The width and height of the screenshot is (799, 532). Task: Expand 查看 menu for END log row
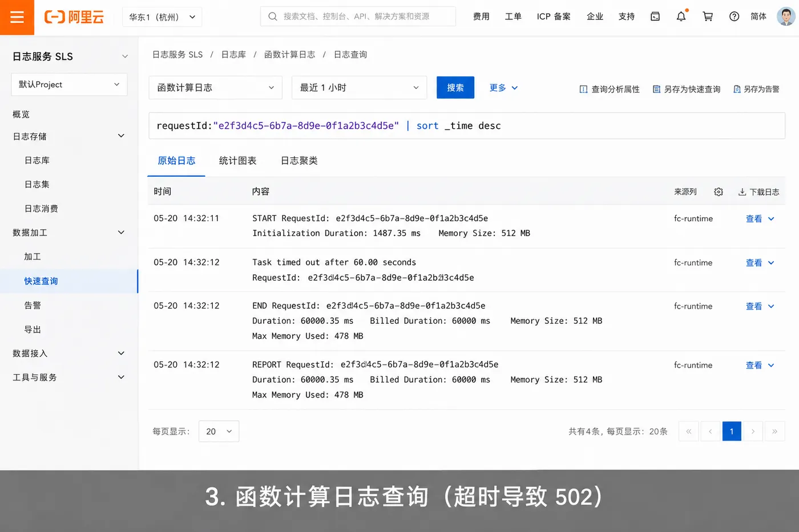click(760, 306)
